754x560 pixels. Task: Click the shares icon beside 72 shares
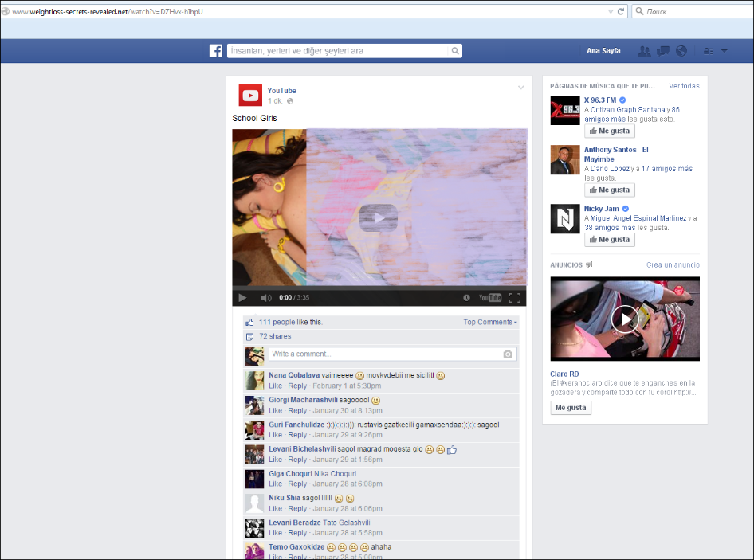tap(249, 336)
